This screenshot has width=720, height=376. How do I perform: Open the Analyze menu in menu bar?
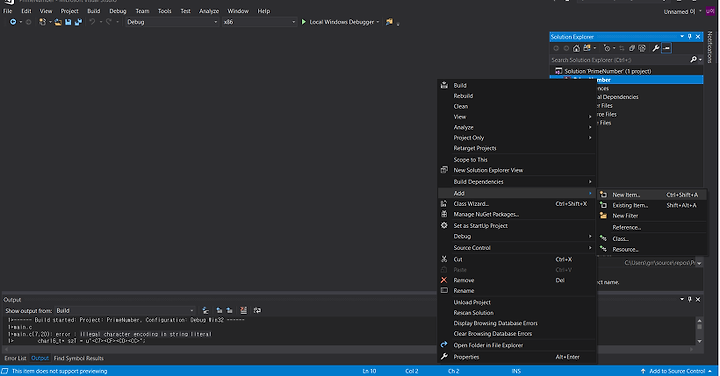[x=208, y=11]
